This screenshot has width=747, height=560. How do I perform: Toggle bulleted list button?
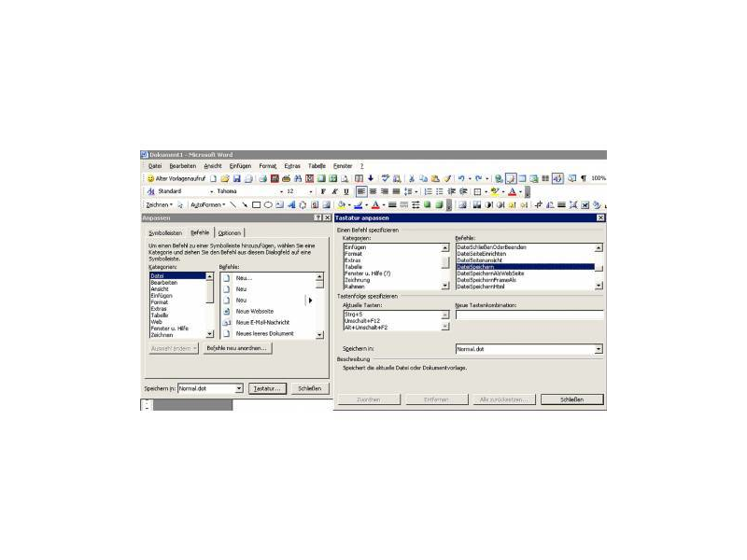tap(439, 191)
